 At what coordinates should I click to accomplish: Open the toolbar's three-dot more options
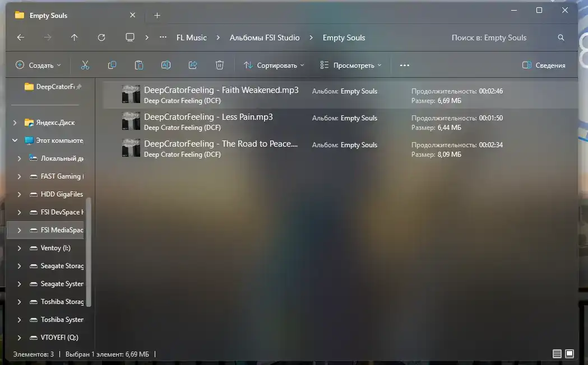405,65
